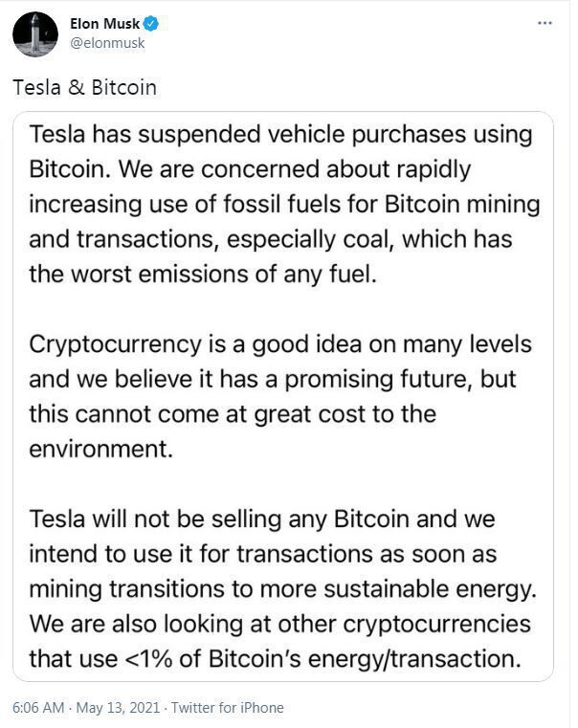Open the "Twitter for iPhone" source link
The height and width of the screenshot is (728, 578).
click(x=228, y=708)
